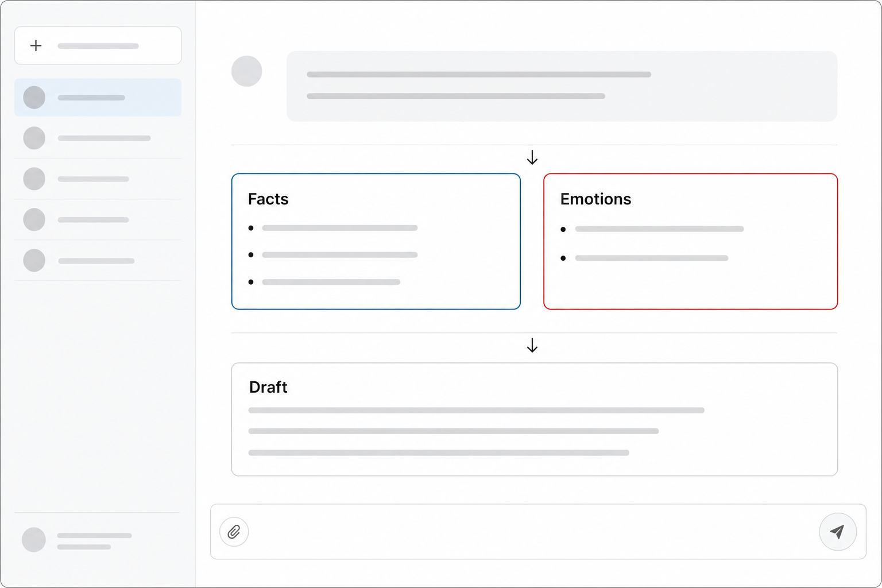Open the fourth conversation in the sidebar
Screen dimensions: 882x588
pos(98,220)
